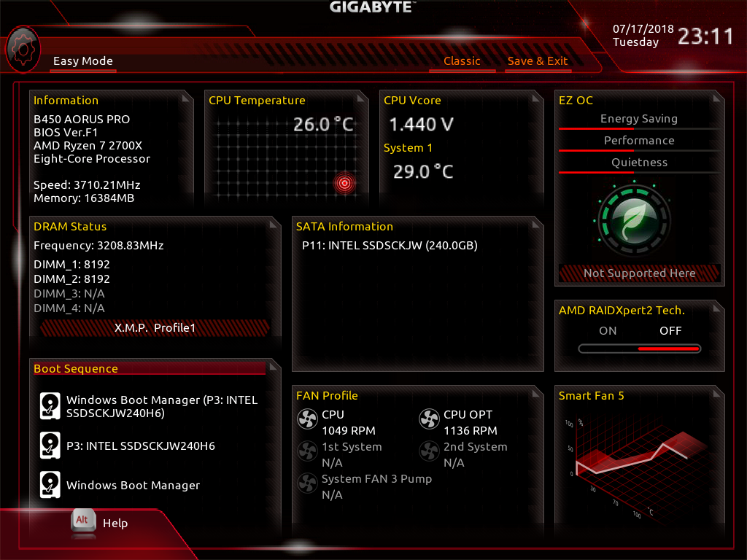This screenshot has width=747, height=560.
Task: Select the green leaf EZ OC dial icon
Action: (x=634, y=220)
